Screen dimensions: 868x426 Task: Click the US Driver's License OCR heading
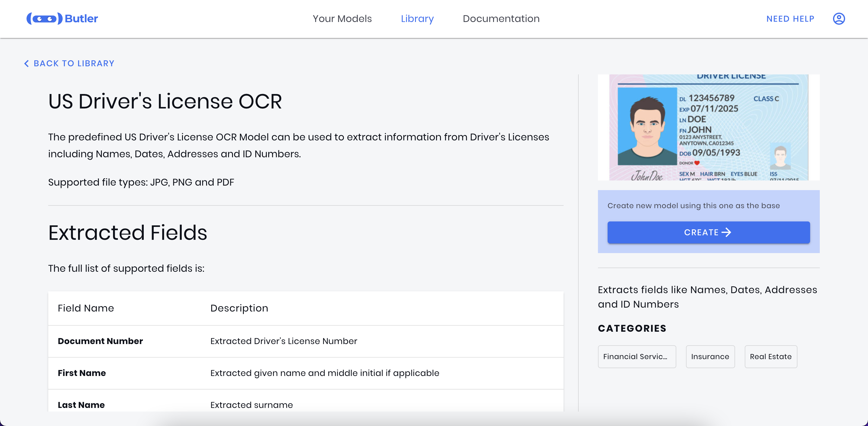tap(165, 101)
